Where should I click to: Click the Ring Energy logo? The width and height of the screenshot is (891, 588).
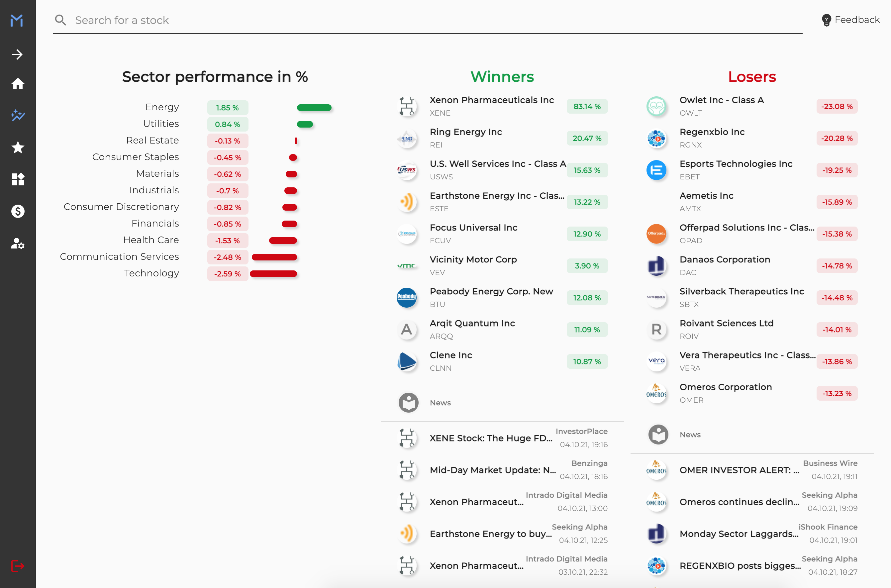click(x=407, y=139)
